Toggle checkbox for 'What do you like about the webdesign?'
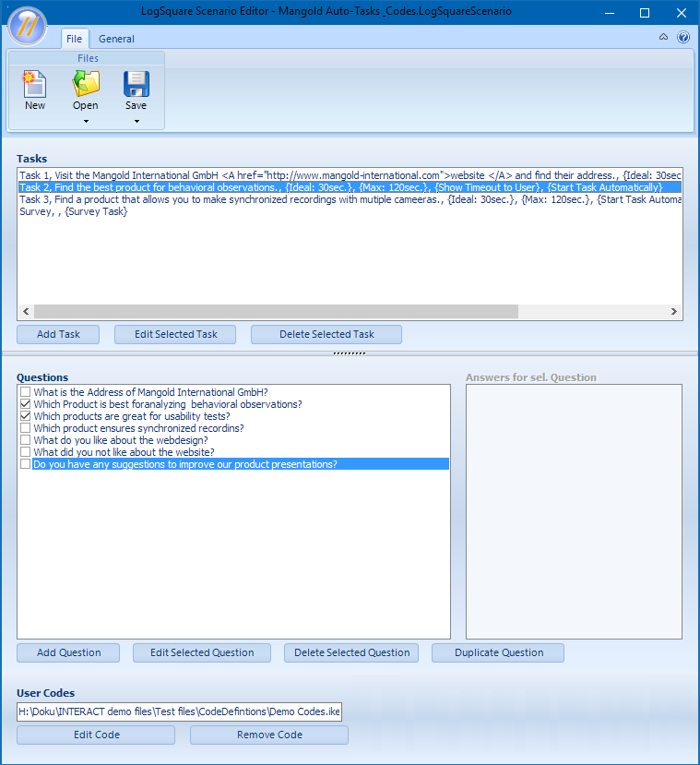 click(x=25, y=440)
